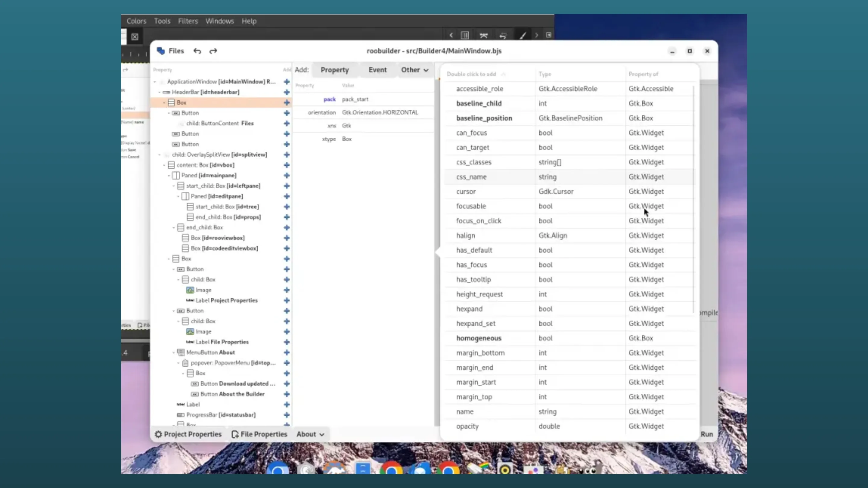Click Image icon under first child: Box
The width and height of the screenshot is (868, 488).
190,290
